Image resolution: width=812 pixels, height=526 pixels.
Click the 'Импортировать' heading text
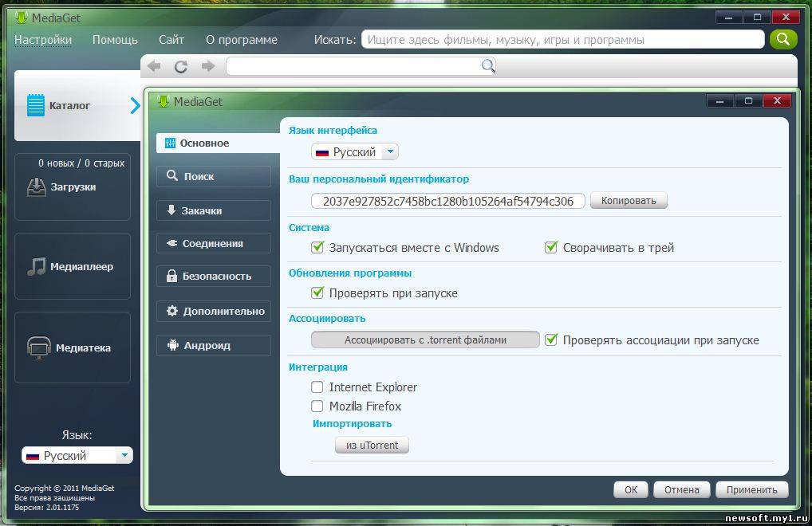352,424
